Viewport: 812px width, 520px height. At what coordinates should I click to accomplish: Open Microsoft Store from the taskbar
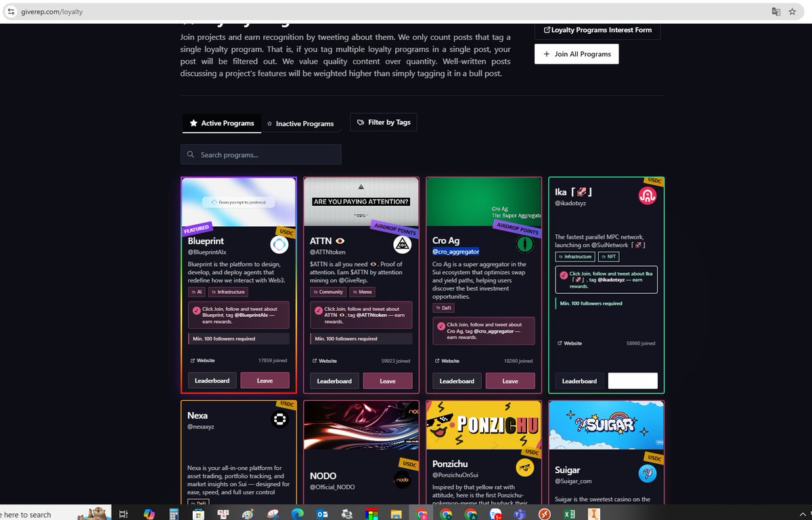(x=198, y=514)
